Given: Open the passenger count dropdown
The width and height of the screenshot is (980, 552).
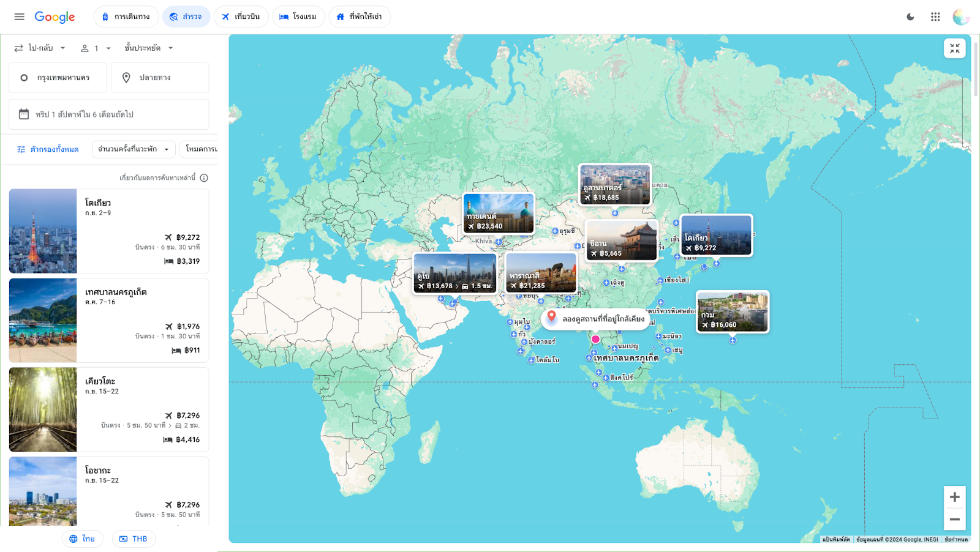Looking at the screenshot, I should (x=96, y=48).
